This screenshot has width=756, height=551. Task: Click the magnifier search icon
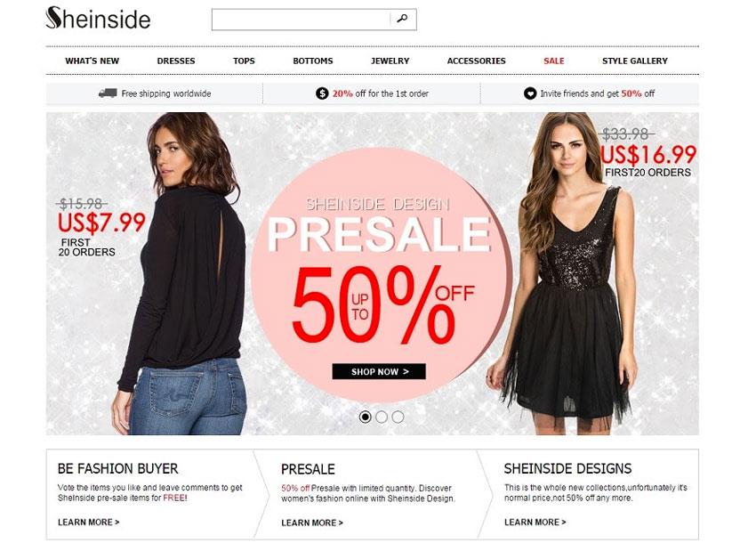[x=402, y=19]
